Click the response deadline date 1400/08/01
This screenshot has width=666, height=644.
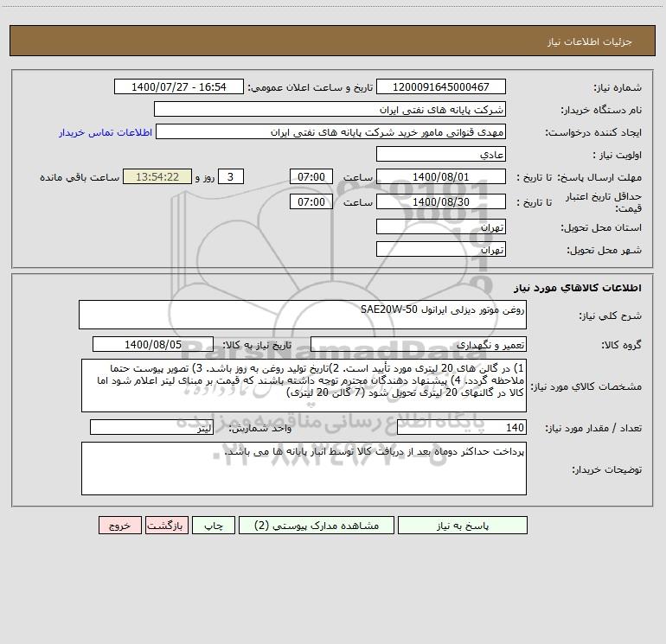[x=440, y=177]
